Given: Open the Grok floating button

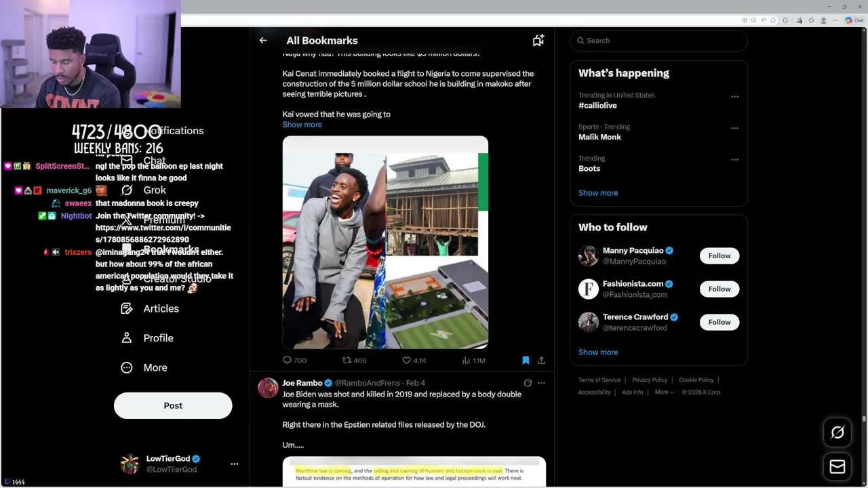Looking at the screenshot, I should coord(837,432).
